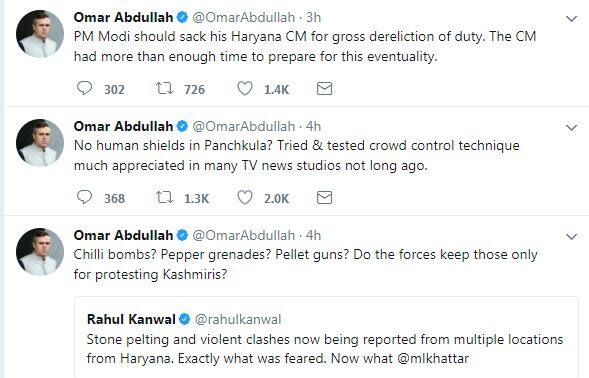
Task: Open the quoted Rahul Kanwal stone pelting tweet
Action: [x=326, y=337]
